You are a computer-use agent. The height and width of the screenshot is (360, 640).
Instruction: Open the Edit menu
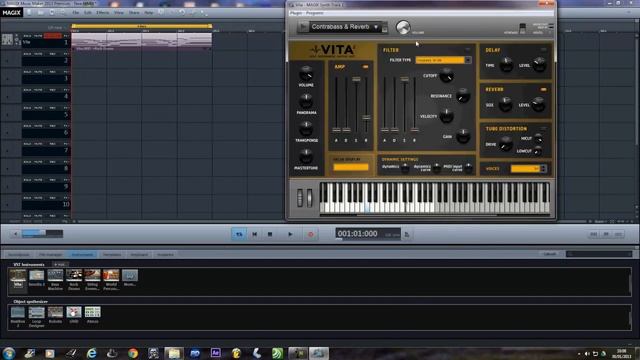[87, 13]
